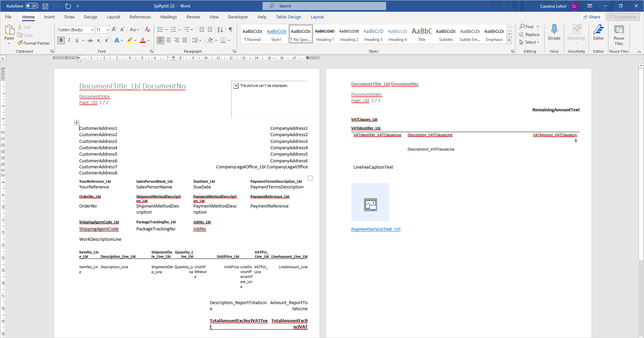The height and width of the screenshot is (338, 644).
Task: Open the References ribbon tab
Action: (140, 17)
